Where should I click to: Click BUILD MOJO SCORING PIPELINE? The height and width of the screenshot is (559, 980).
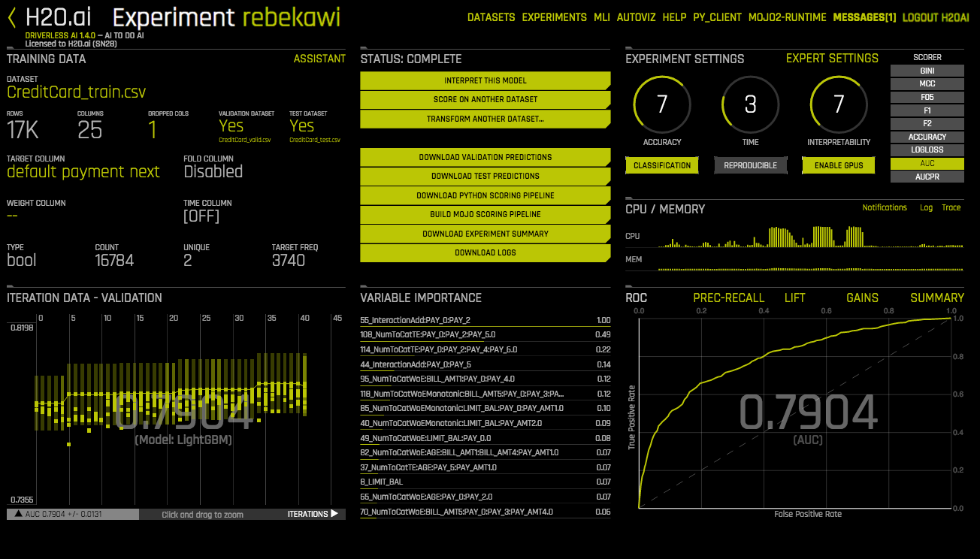(x=485, y=214)
